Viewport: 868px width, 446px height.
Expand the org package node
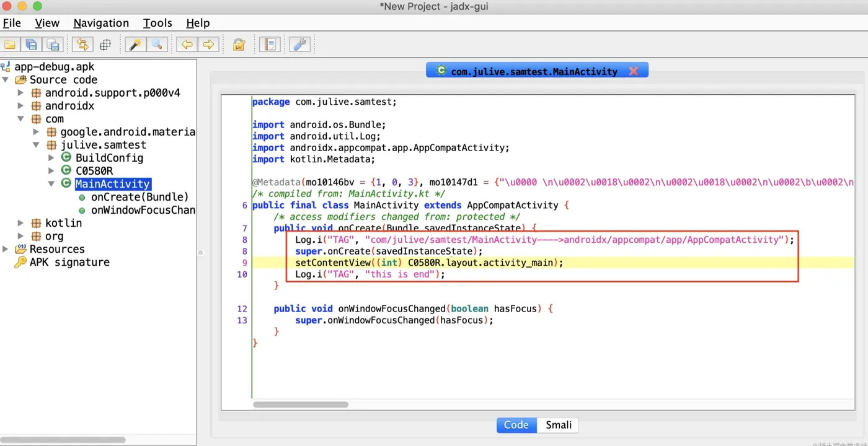(20, 236)
